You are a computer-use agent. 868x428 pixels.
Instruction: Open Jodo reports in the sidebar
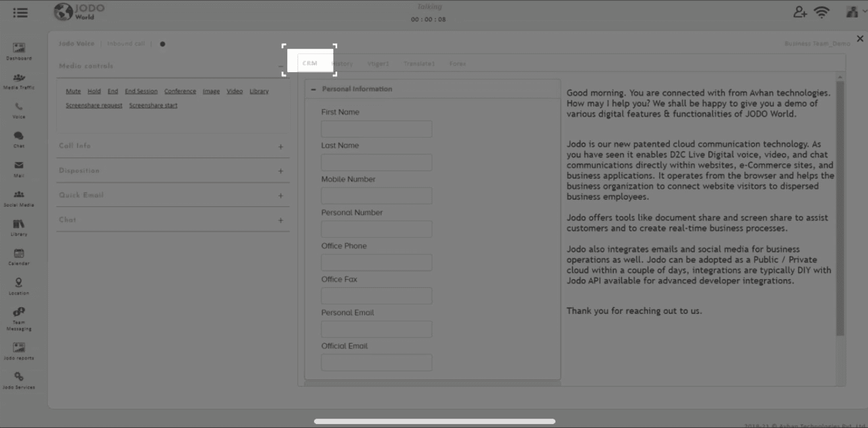[x=19, y=351]
